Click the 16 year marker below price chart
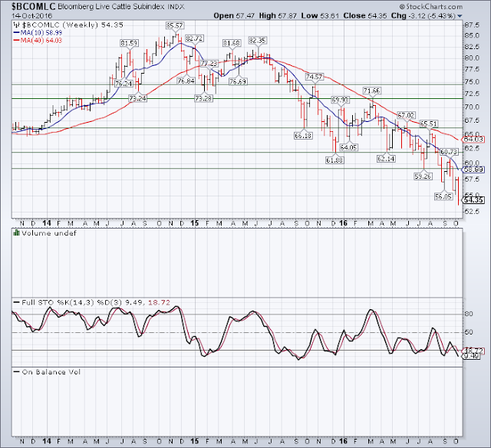 (344, 223)
